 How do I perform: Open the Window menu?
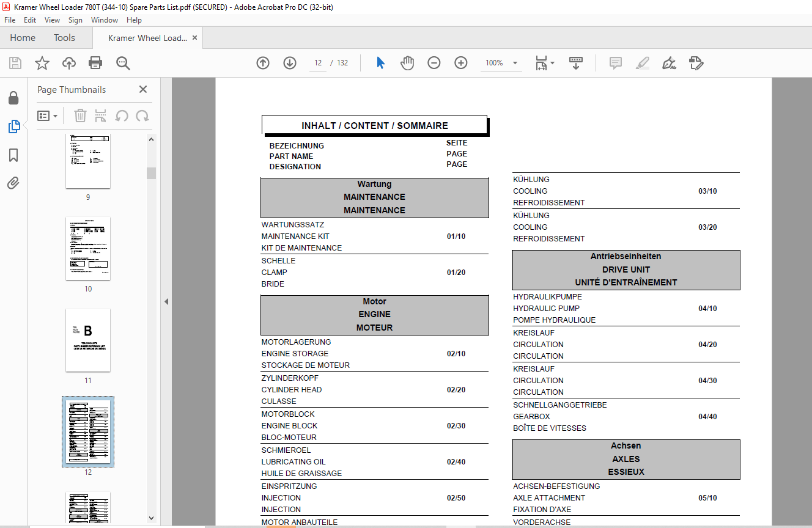pyautogui.click(x=105, y=20)
